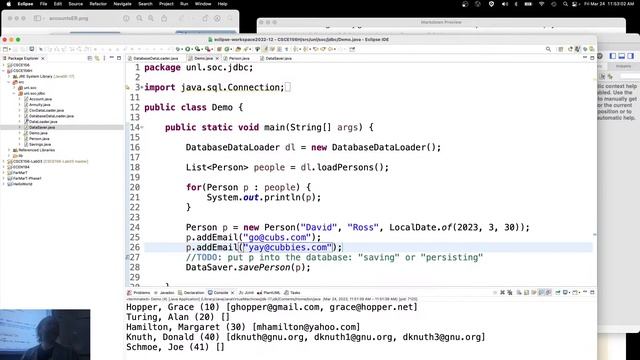
Task: Open the Navigate menu
Action: [x=122, y=4]
